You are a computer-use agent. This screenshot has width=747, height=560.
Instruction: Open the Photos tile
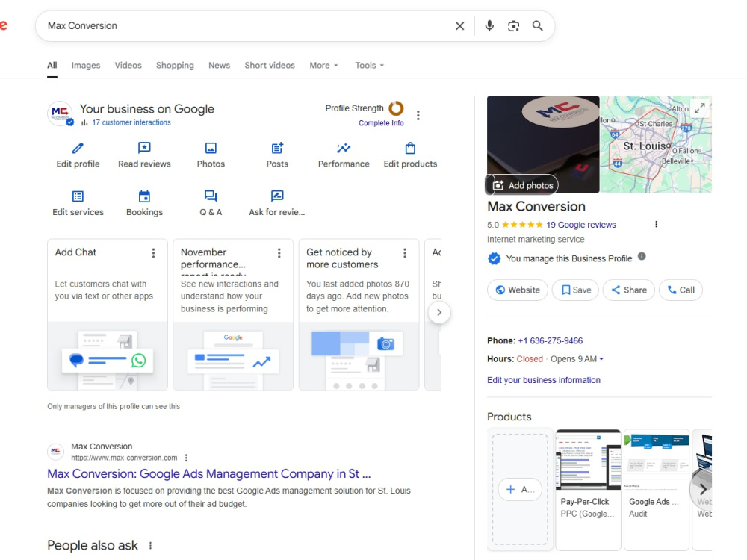[x=211, y=155]
